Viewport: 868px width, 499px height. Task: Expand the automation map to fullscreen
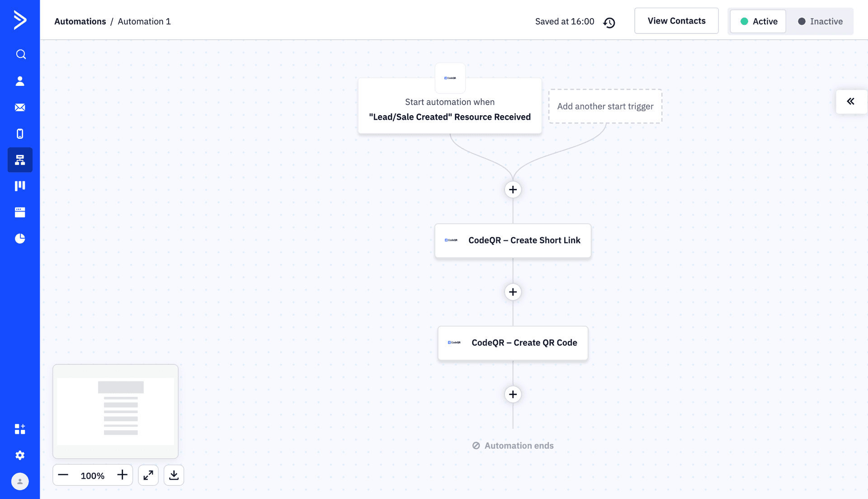148,475
